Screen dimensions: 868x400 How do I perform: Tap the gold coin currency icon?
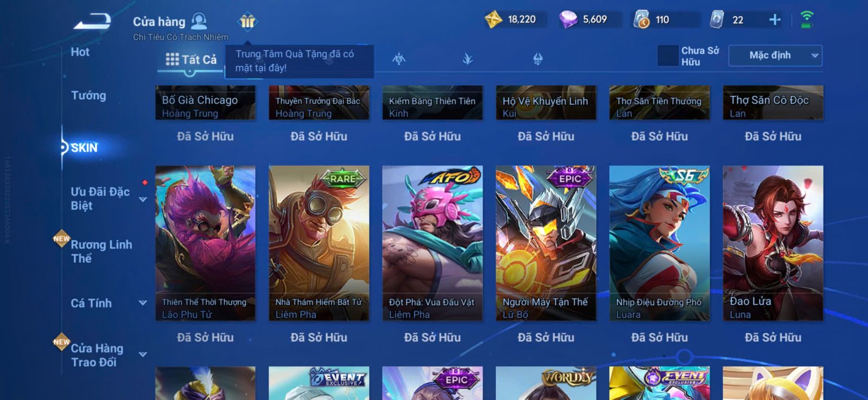493,20
